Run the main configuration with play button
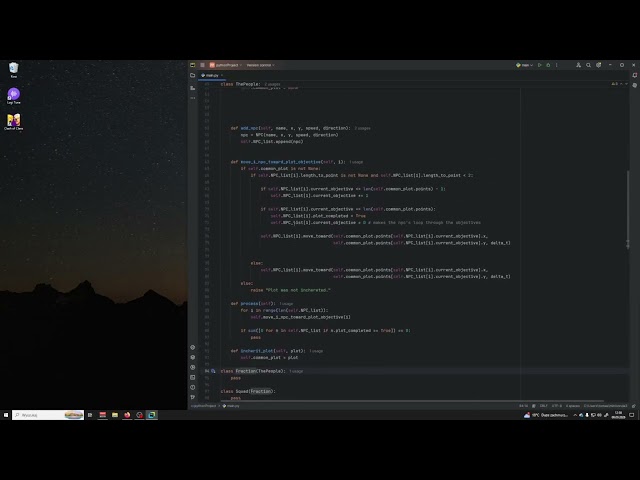 click(540, 65)
